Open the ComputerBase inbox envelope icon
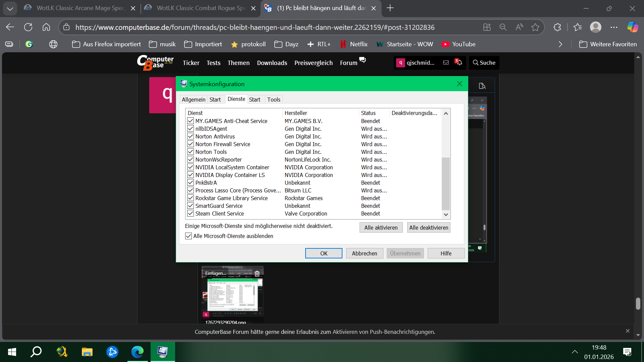Viewport: 644px width, 362px height. 446,62
